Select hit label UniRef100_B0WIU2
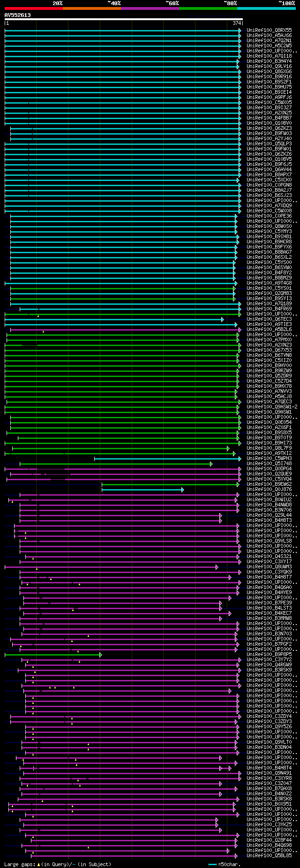This screenshot has height=868, width=300. pos(269,500)
